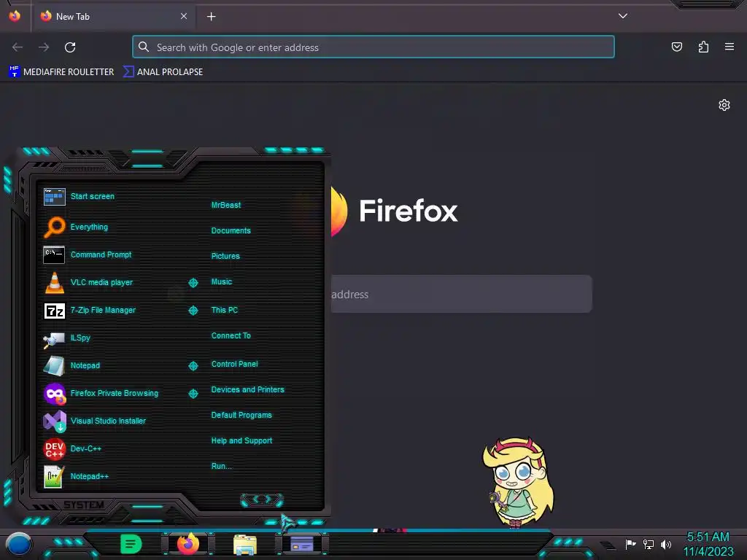Expand 7-Zip File Manager jump list

(193, 311)
